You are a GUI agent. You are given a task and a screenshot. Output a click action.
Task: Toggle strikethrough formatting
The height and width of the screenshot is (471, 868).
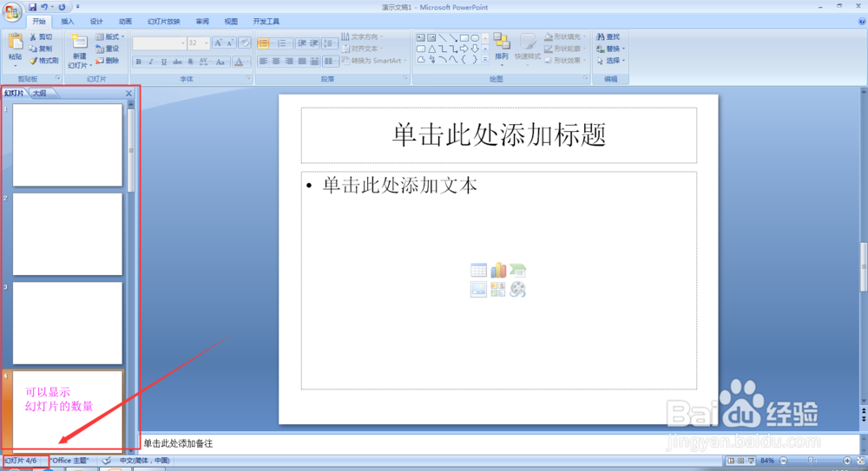(x=177, y=62)
